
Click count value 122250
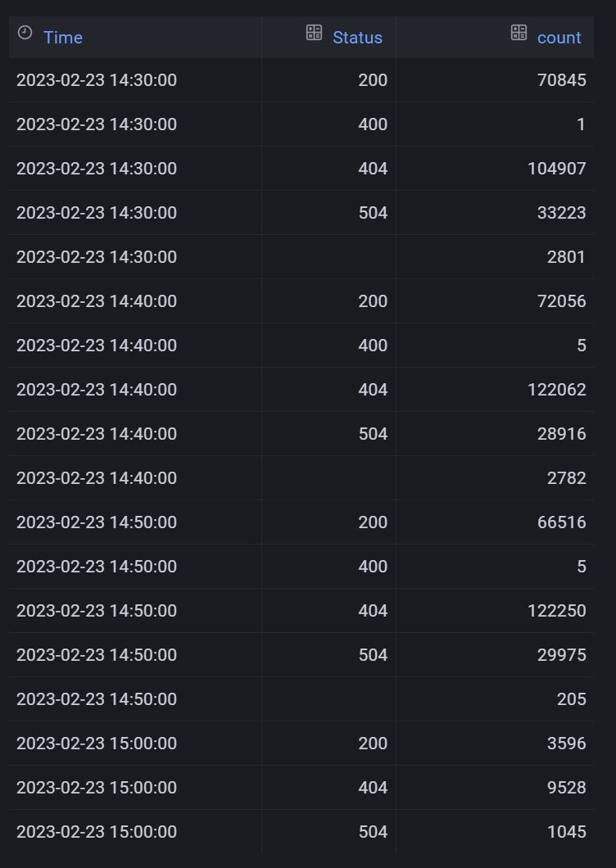click(557, 611)
